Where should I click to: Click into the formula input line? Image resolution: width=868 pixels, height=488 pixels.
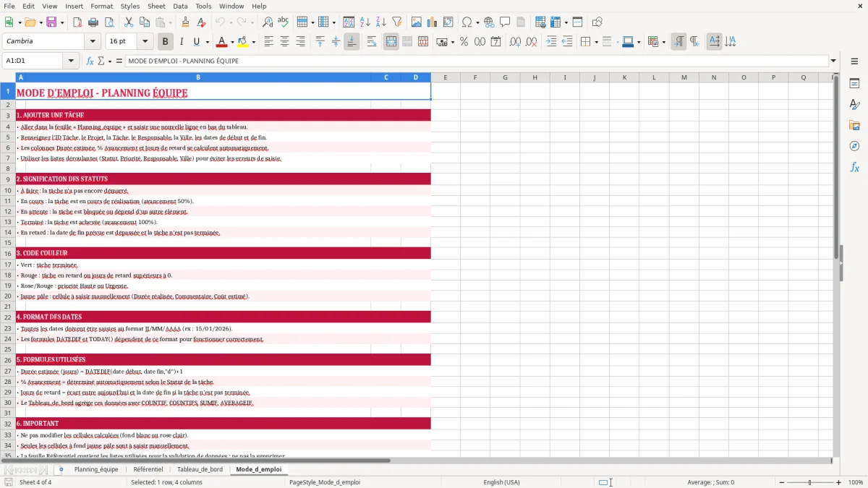point(477,61)
